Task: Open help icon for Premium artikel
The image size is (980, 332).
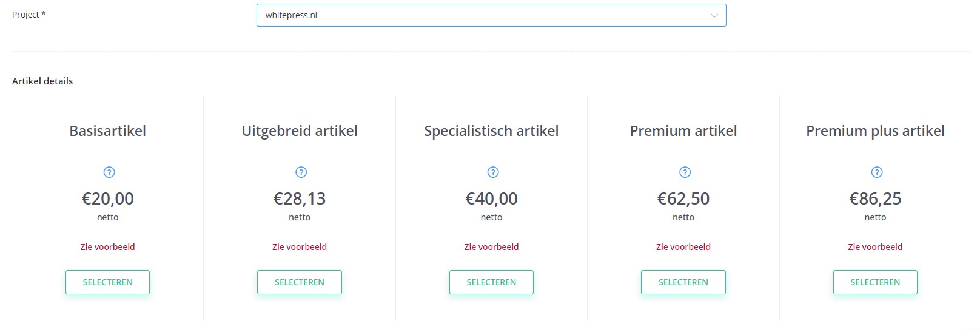Action: [685, 172]
